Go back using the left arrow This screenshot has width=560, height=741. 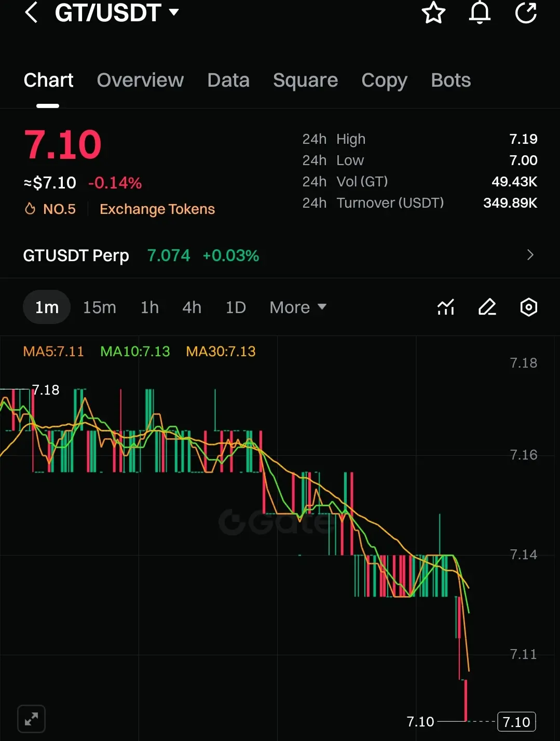[x=31, y=12]
